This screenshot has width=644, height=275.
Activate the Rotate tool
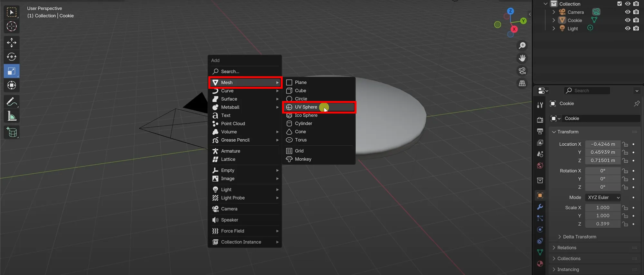pos(12,57)
